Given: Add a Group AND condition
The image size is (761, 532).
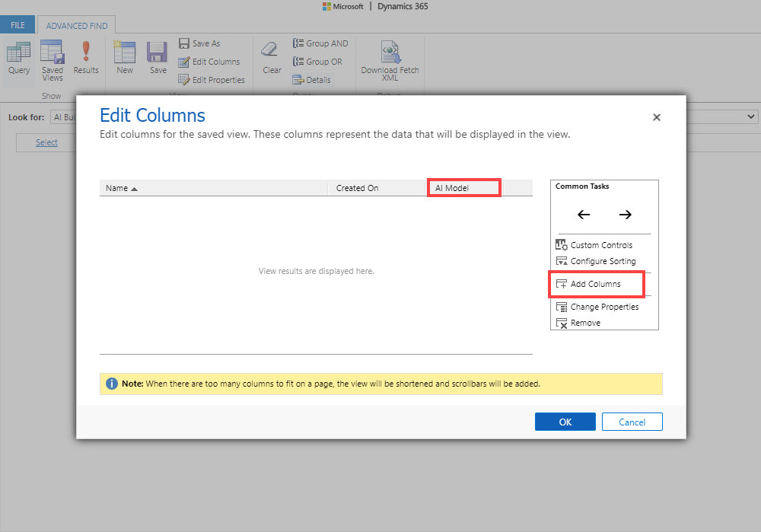Looking at the screenshot, I should pos(320,43).
